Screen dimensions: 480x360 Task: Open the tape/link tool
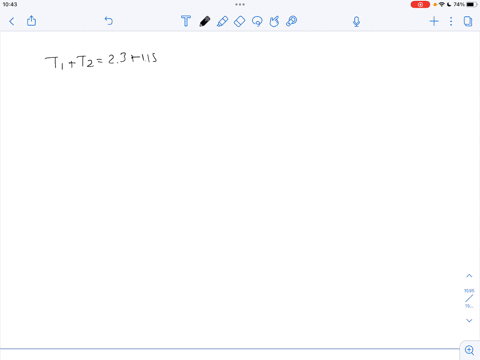tap(292, 21)
